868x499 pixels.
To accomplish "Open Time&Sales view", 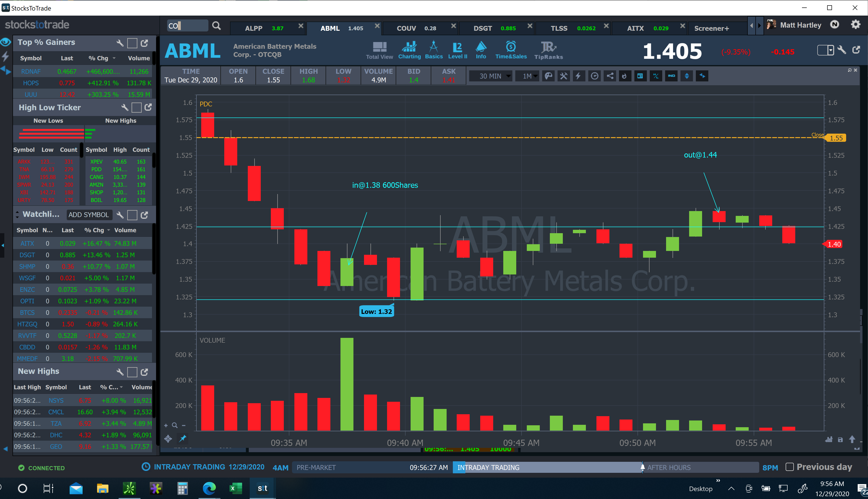I will [510, 50].
